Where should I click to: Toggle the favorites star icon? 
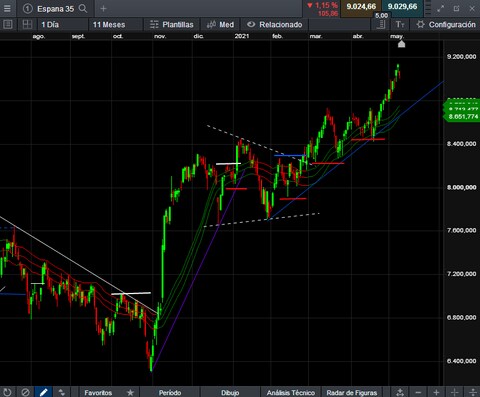click(x=130, y=392)
